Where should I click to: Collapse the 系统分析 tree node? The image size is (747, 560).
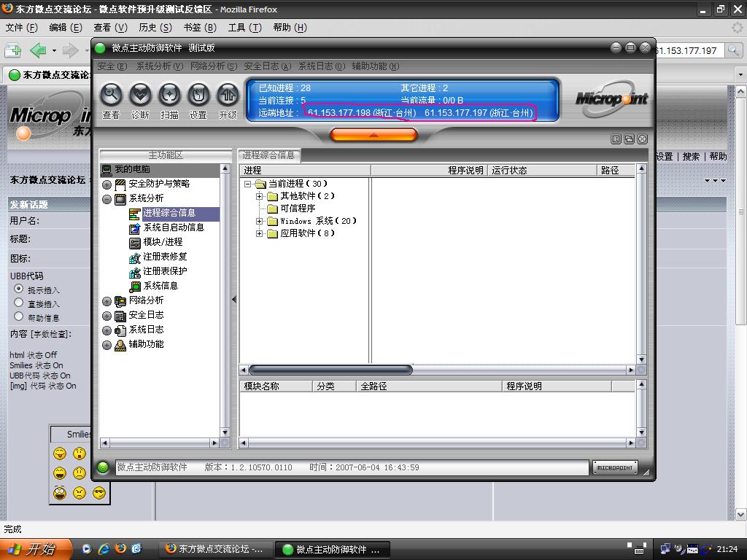tap(107, 199)
